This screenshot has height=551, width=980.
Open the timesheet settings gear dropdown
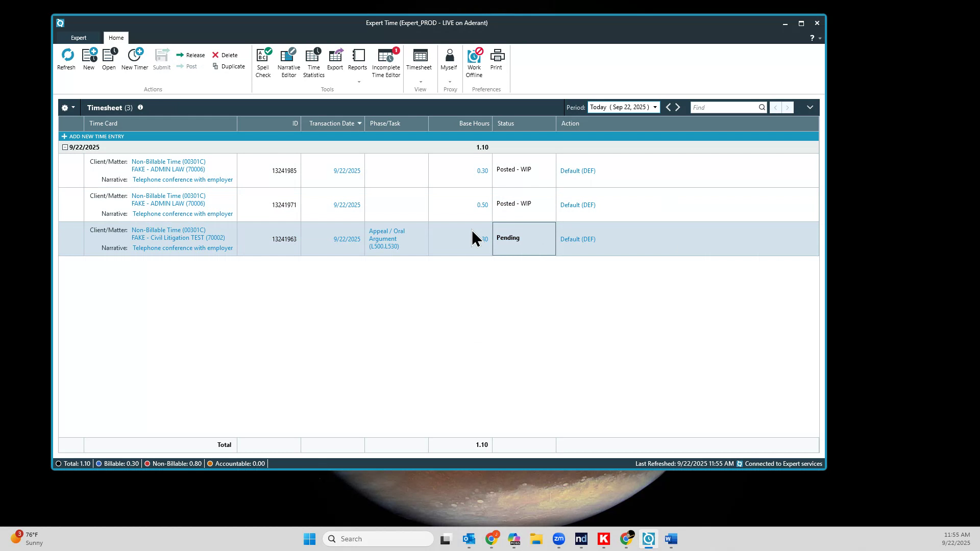click(x=67, y=108)
